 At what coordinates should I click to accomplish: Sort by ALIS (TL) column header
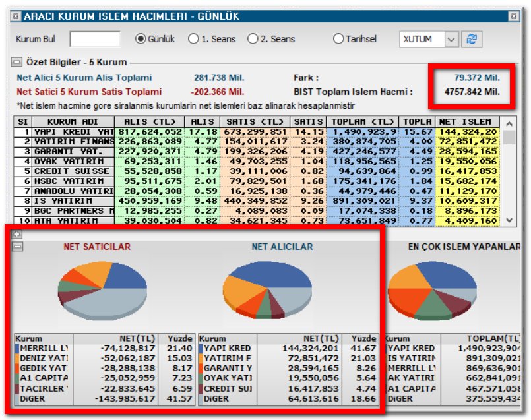(x=149, y=121)
